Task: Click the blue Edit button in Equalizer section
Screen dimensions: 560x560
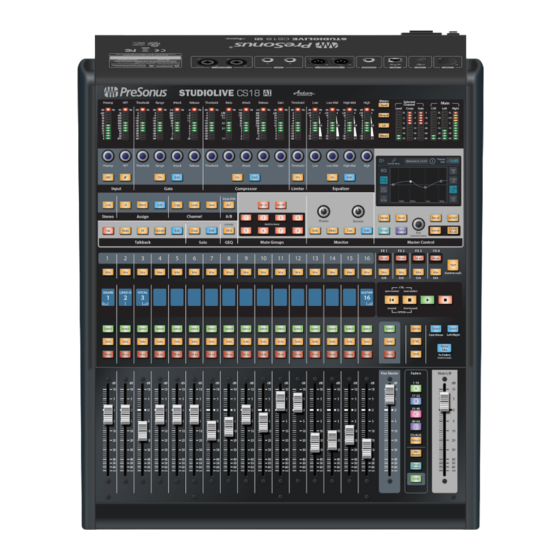Action: click(x=349, y=177)
